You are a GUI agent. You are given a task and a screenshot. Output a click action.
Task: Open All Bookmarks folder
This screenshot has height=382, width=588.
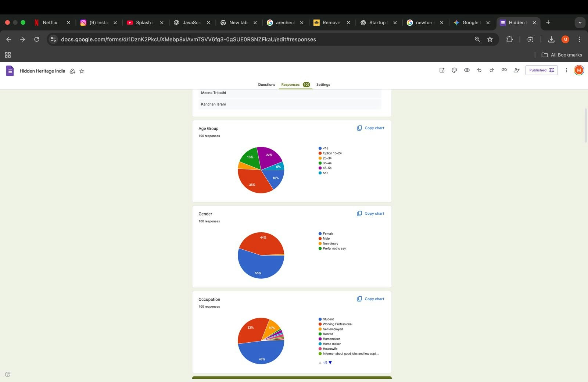click(562, 55)
